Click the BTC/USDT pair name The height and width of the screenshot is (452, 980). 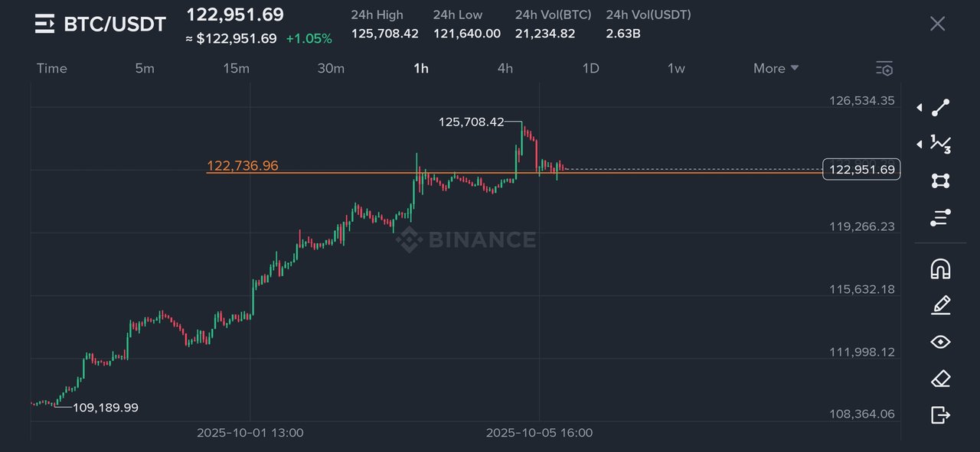115,24
